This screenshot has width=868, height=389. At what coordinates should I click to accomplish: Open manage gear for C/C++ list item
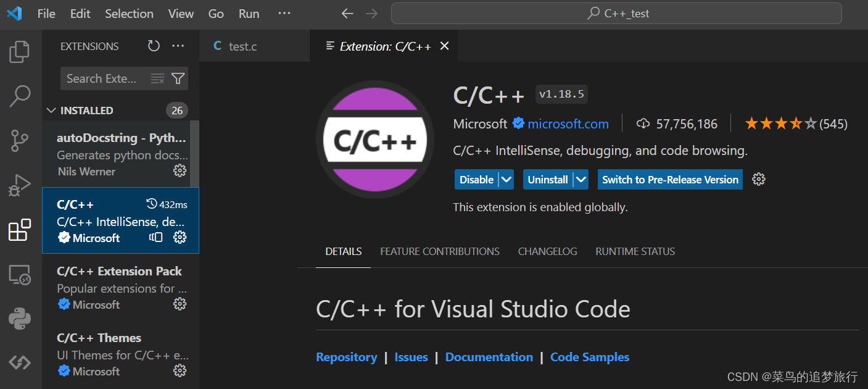click(180, 237)
